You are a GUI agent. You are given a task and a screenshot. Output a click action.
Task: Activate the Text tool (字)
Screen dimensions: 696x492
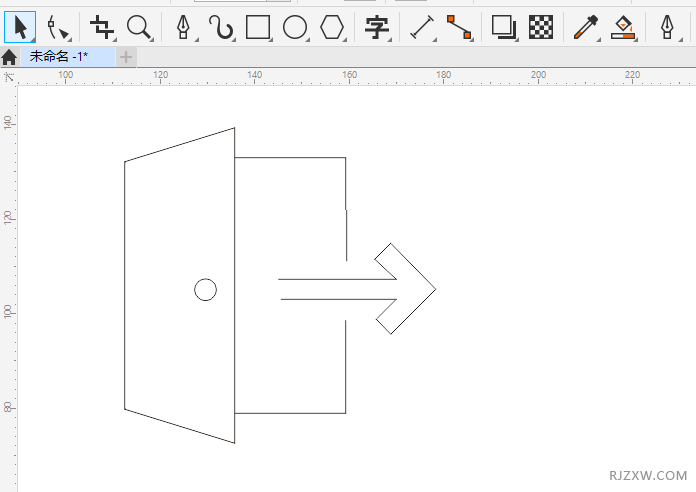point(376,27)
